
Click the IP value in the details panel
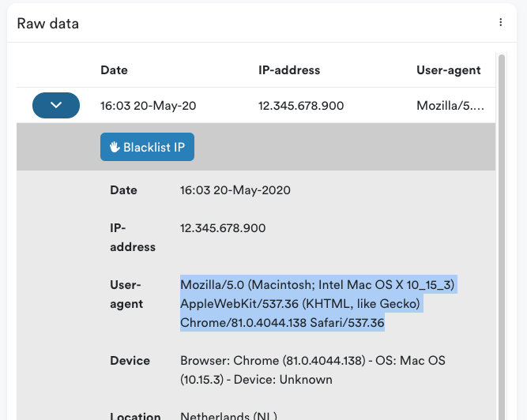pos(223,228)
